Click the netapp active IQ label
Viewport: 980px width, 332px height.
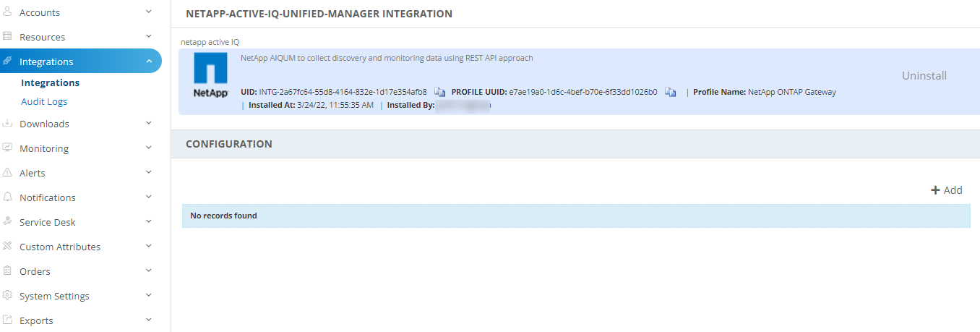(210, 42)
